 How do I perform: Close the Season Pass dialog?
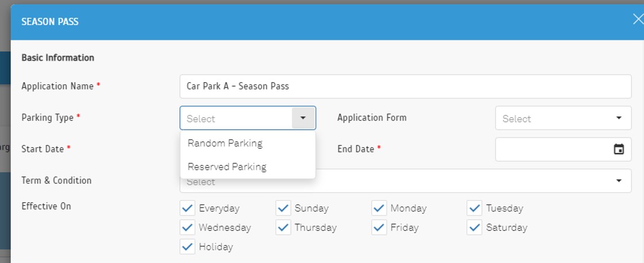637,20
